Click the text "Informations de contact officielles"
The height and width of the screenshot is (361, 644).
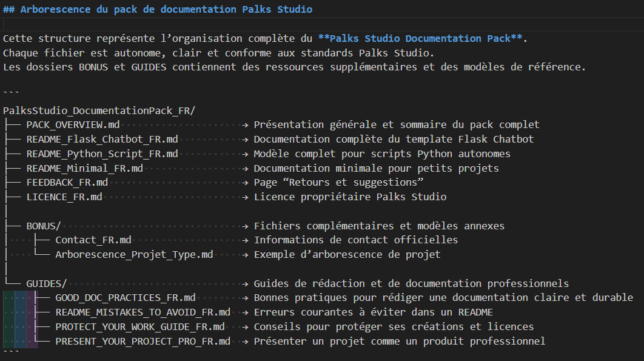click(x=355, y=240)
